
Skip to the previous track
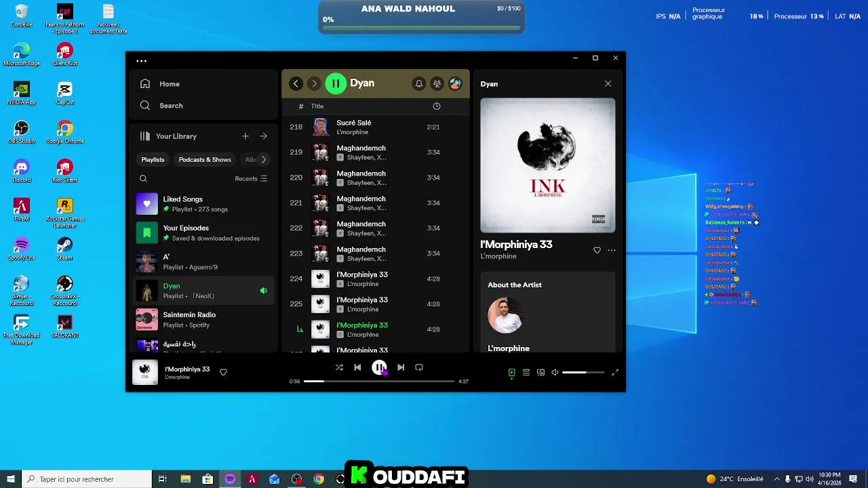click(x=357, y=367)
